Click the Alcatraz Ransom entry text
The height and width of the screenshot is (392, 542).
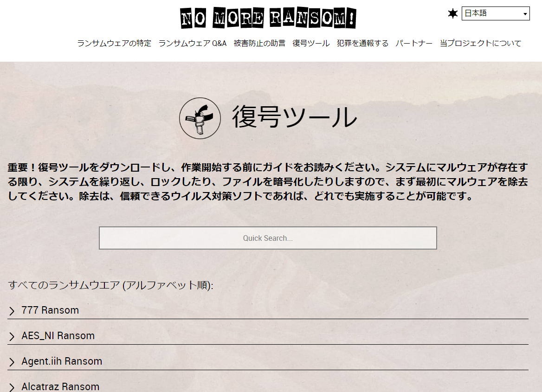60,386
